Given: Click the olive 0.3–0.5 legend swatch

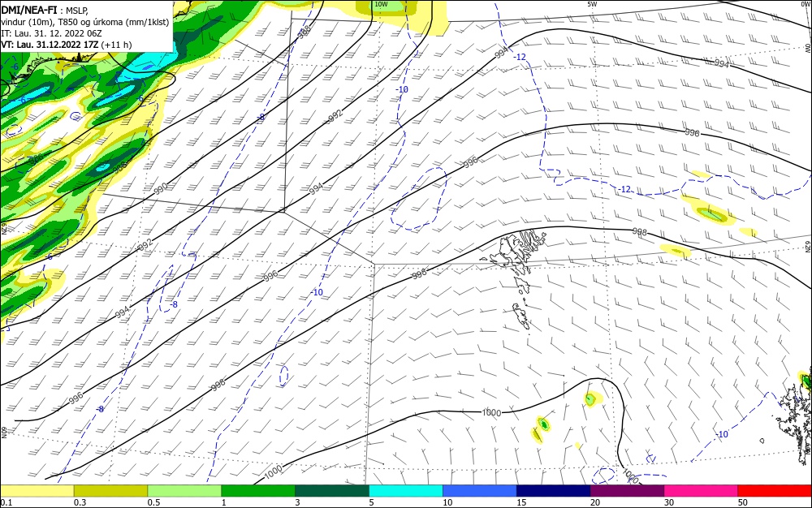Looking at the screenshot, I should click(110, 491).
